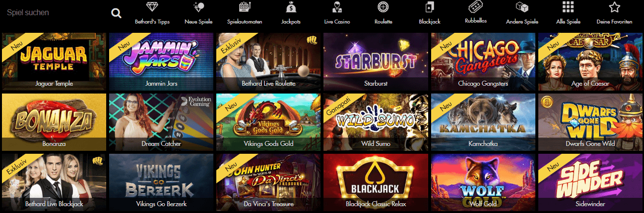Screen dimensions: 644x213
Task: Open Spielautomaten slot machine icon
Action: 244,7
